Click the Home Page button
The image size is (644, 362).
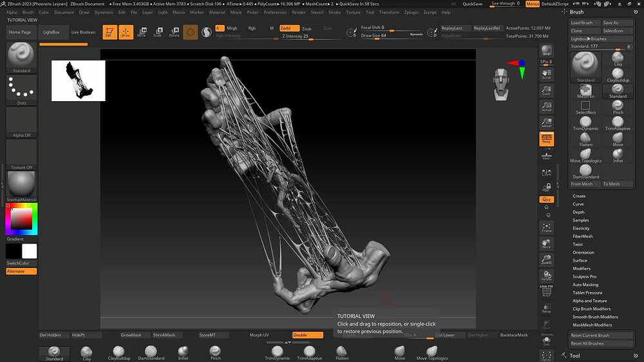[x=20, y=32]
